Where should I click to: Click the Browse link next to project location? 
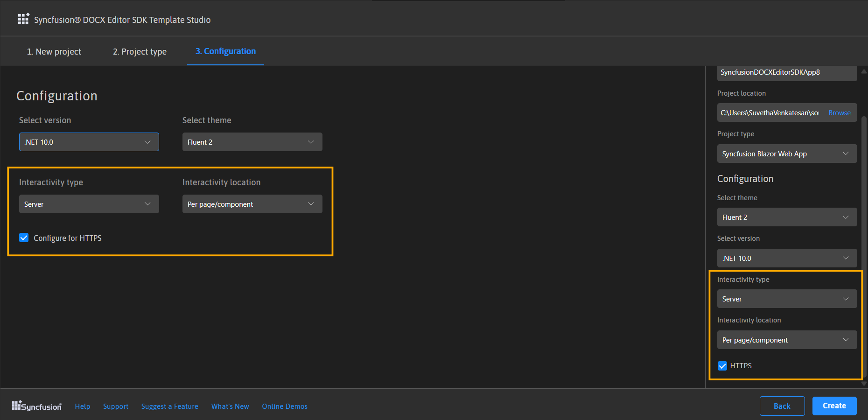click(839, 112)
